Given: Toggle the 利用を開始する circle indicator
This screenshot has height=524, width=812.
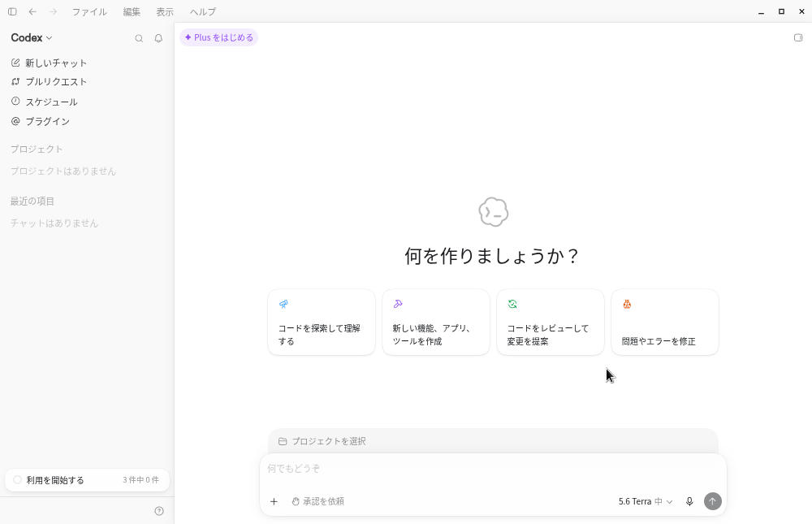Looking at the screenshot, I should point(17,480).
